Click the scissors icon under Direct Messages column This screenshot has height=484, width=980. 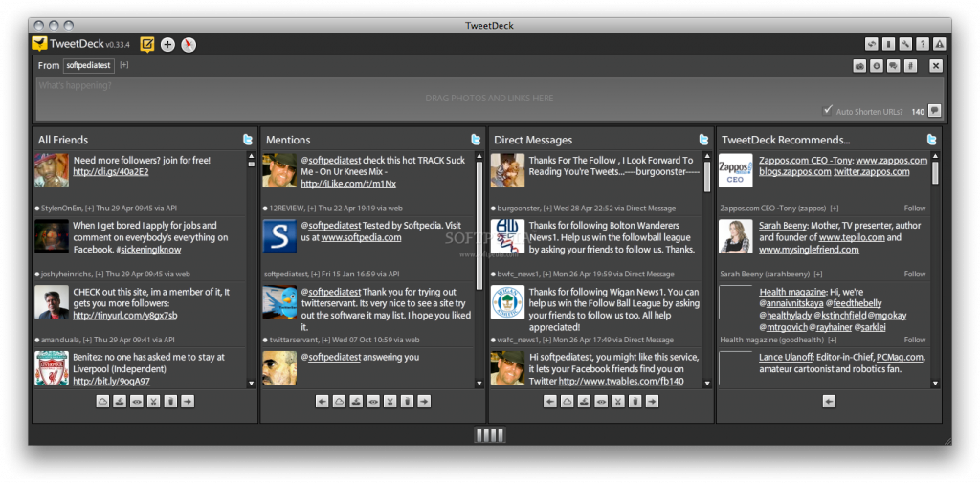[x=618, y=402]
